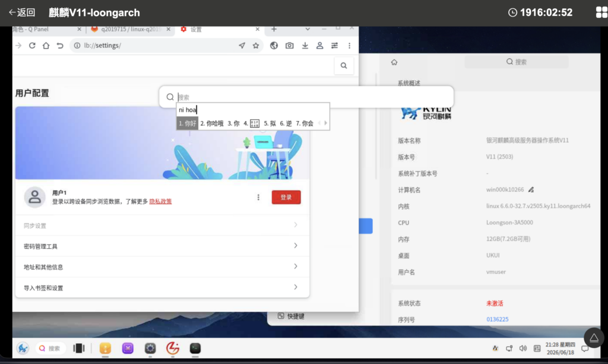Open the user profile icon

(x=320, y=45)
